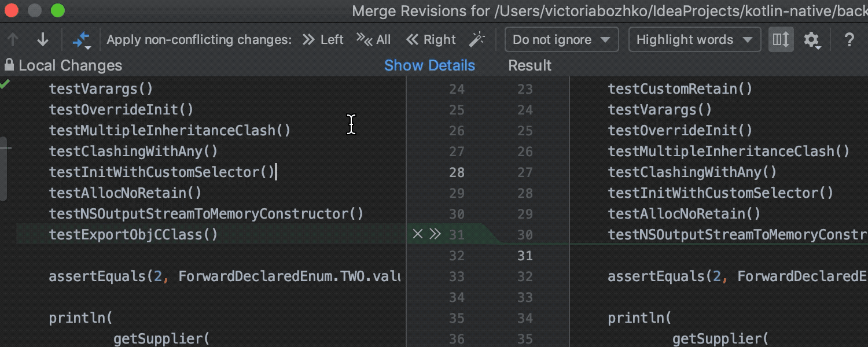Open help with the question mark icon
Image resolution: width=868 pixels, height=347 pixels.
[x=848, y=39]
